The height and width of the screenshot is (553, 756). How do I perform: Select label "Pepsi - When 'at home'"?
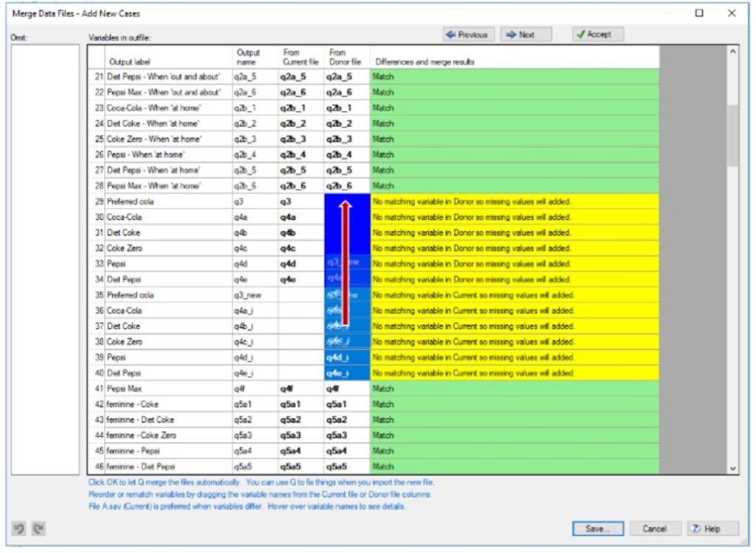[145, 155]
